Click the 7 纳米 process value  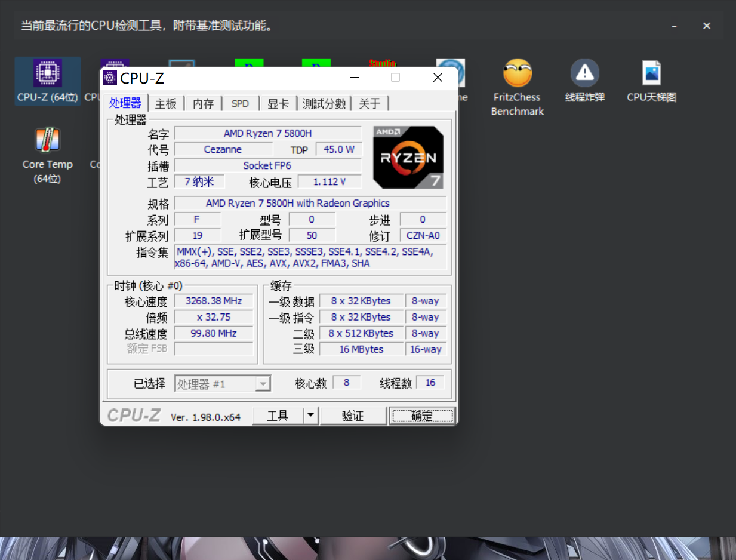tap(199, 181)
